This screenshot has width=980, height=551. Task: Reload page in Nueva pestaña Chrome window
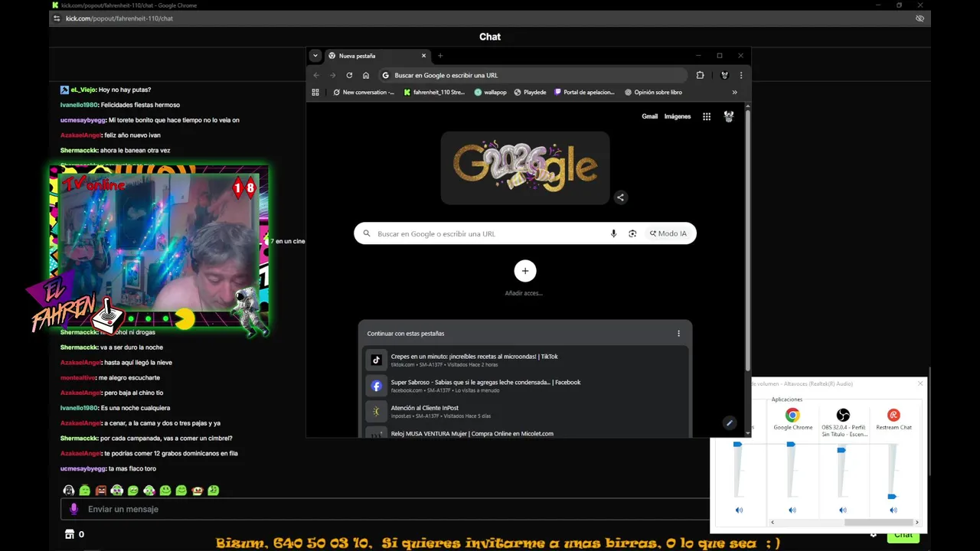[x=349, y=75]
